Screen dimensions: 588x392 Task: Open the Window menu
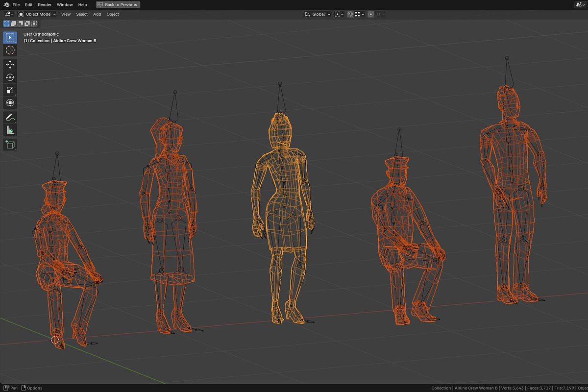[x=65, y=4]
